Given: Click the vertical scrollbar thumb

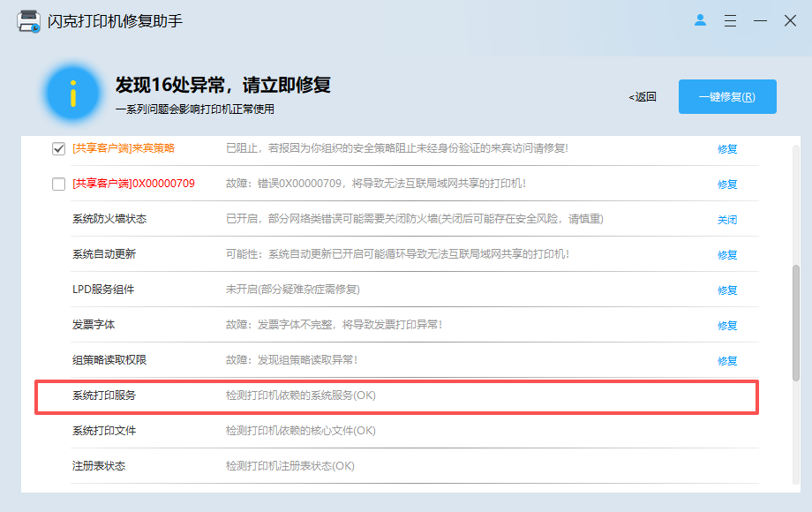Looking at the screenshot, I should (796, 324).
